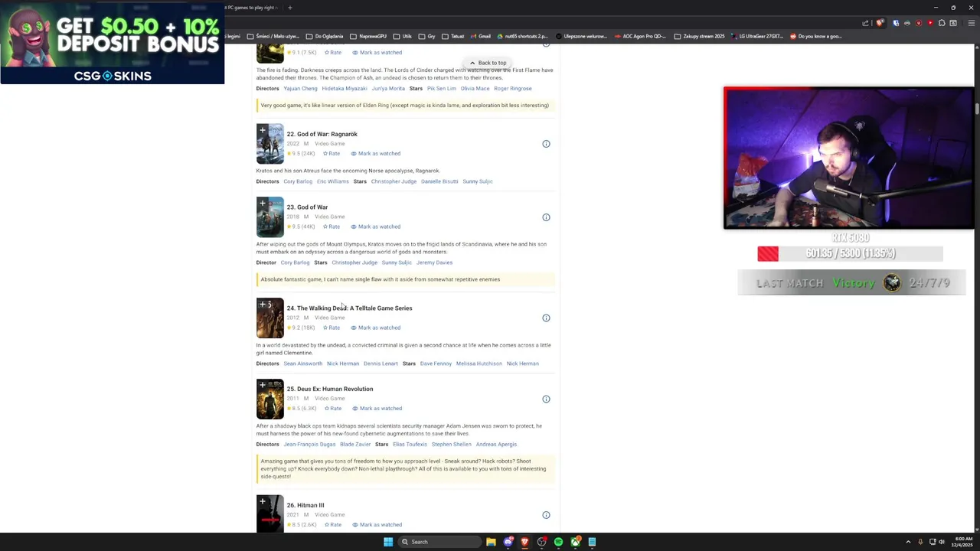Image resolution: width=980 pixels, height=551 pixels.
Task: Open Zakupy stream 2025 bookmarks folder
Action: pyautogui.click(x=699, y=36)
